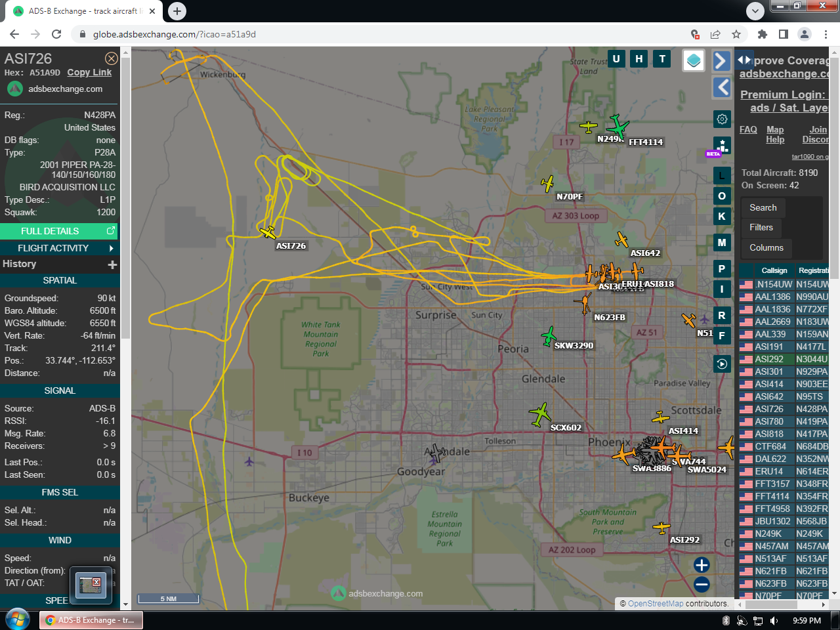Click the adsbexchange.com logo in info panel

point(55,89)
